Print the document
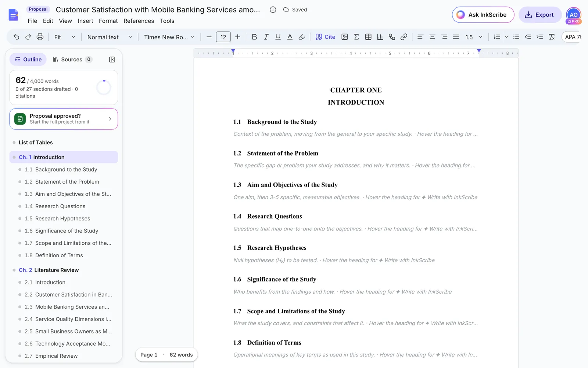This screenshot has width=588, height=368. pyautogui.click(x=40, y=37)
